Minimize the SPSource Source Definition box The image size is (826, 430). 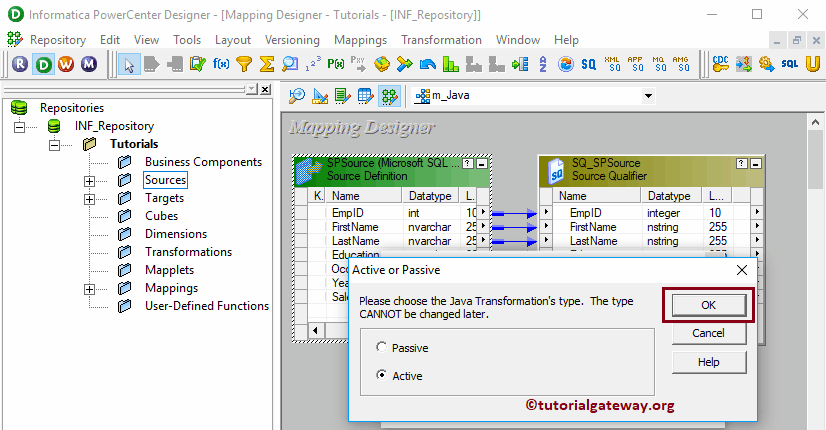(x=481, y=164)
